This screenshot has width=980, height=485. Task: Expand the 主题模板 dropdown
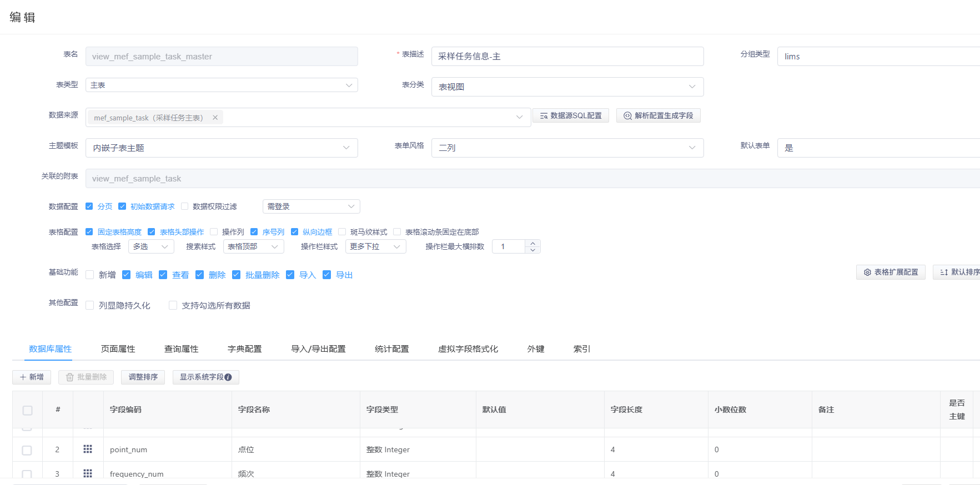tap(222, 148)
